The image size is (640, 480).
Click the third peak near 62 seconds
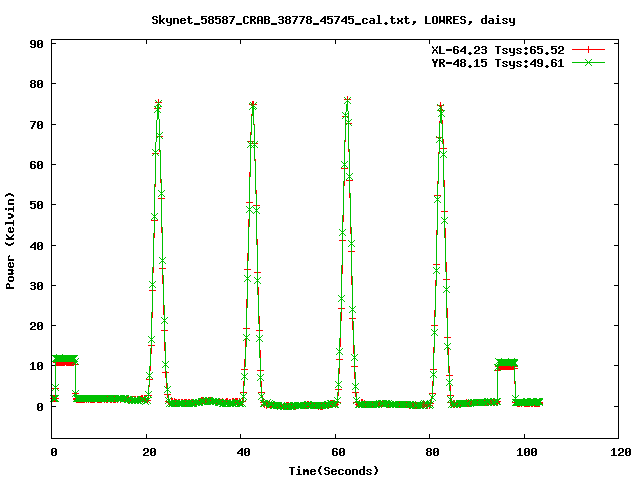click(x=347, y=100)
